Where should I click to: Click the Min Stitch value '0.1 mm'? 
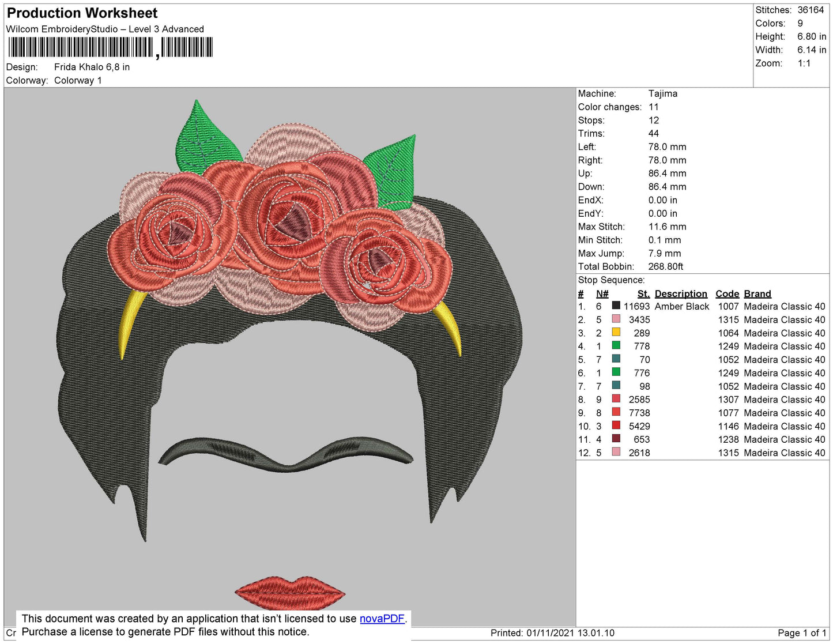(665, 240)
